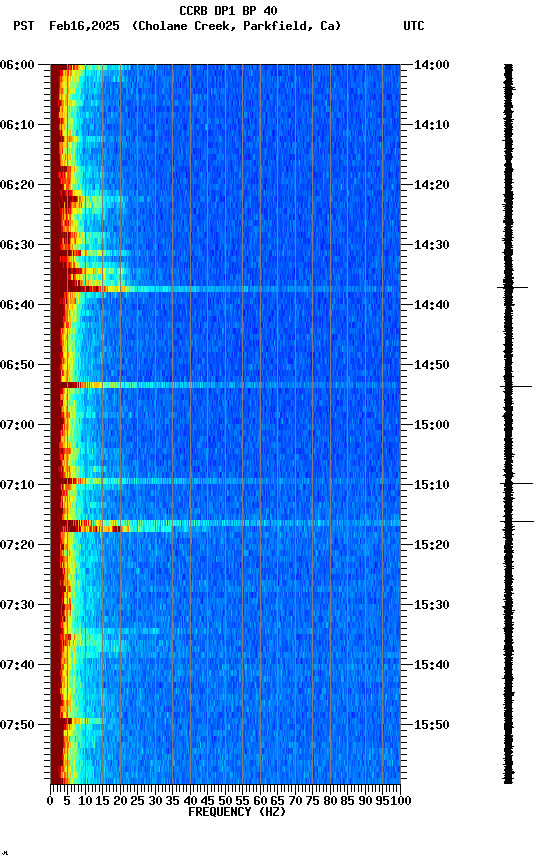The width and height of the screenshot is (552, 864).
Task: Click the PST time label '06:10'
Action: pyautogui.click(x=17, y=125)
